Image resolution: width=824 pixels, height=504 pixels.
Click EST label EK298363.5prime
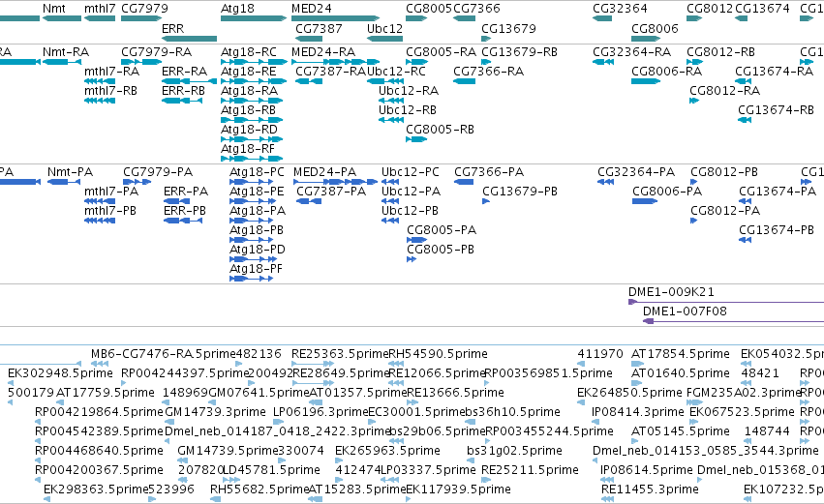coord(96,489)
